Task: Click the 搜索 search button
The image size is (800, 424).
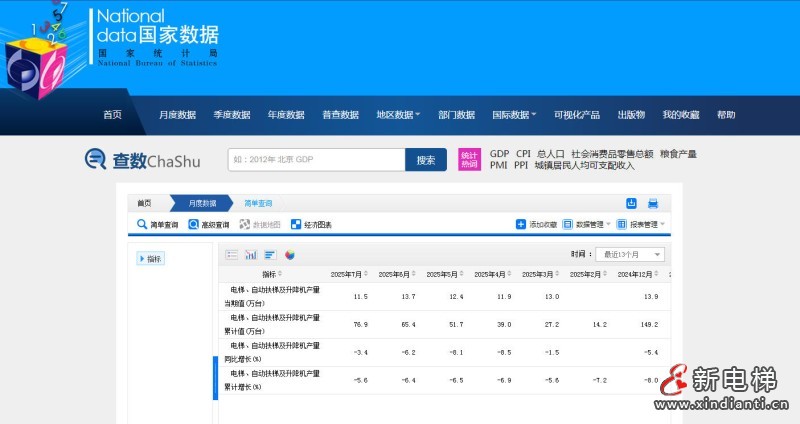Action: pyautogui.click(x=426, y=160)
